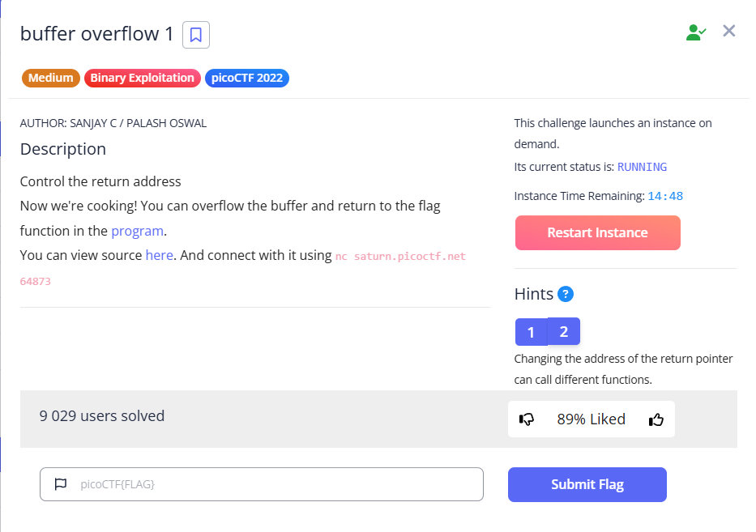This screenshot has width=756, height=532.
Task: Close the challenge dialog with the X
Action: (x=729, y=32)
